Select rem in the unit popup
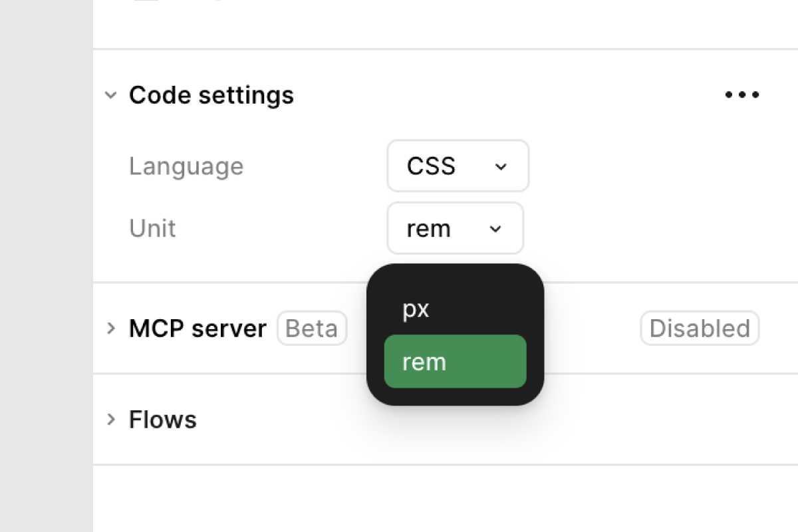The image size is (798, 532). point(455,361)
